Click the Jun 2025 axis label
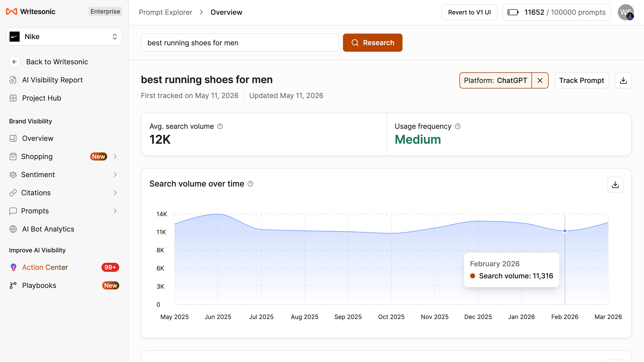The width and height of the screenshot is (644, 362). pyautogui.click(x=218, y=317)
